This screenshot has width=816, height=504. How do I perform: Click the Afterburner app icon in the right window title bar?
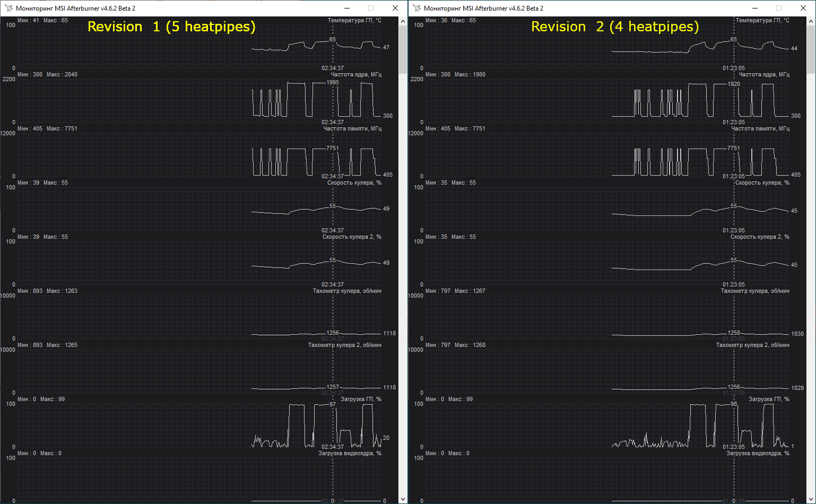pos(416,8)
